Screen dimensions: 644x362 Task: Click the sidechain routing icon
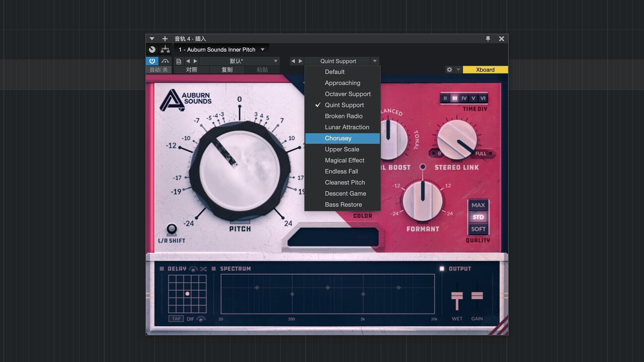[165, 61]
